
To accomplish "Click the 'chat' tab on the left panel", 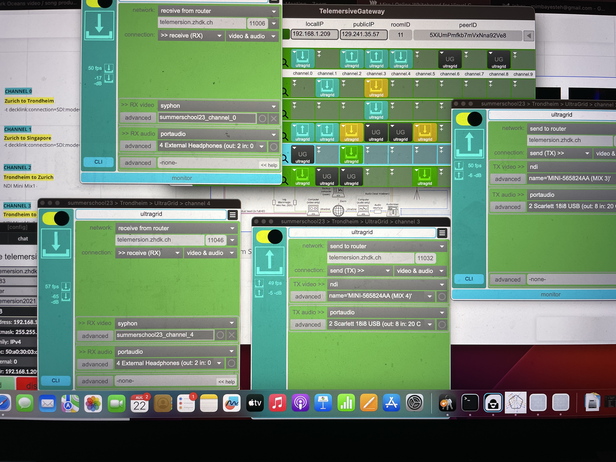I will pos(22,239).
